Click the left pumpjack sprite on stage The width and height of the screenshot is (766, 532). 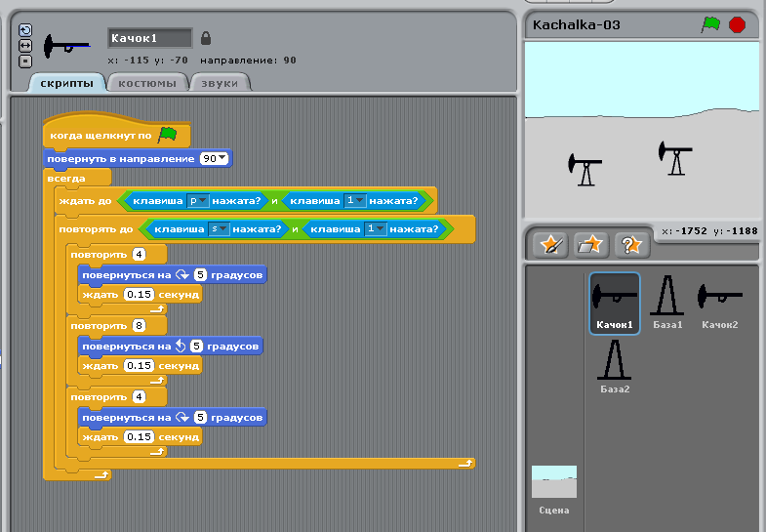[585, 170]
